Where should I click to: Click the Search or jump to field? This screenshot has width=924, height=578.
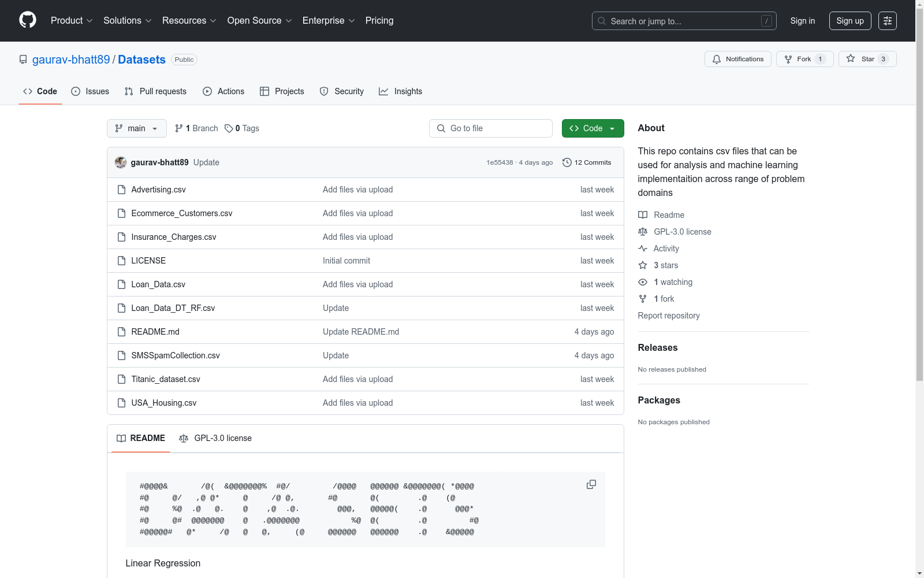(684, 21)
